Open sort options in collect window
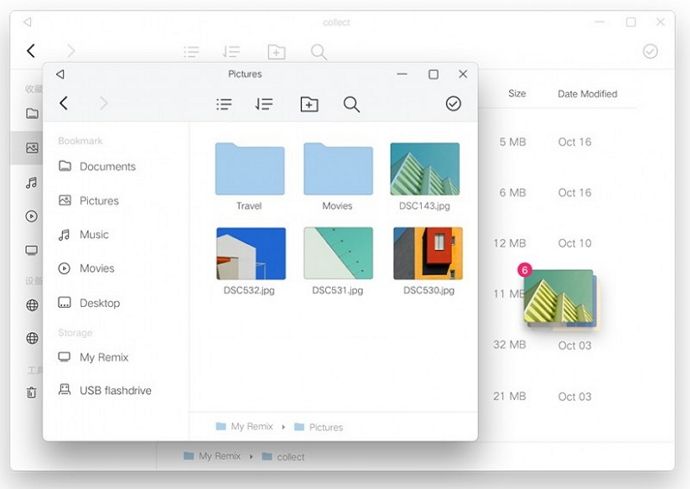Viewport: 690px width, 489px height. (231, 52)
